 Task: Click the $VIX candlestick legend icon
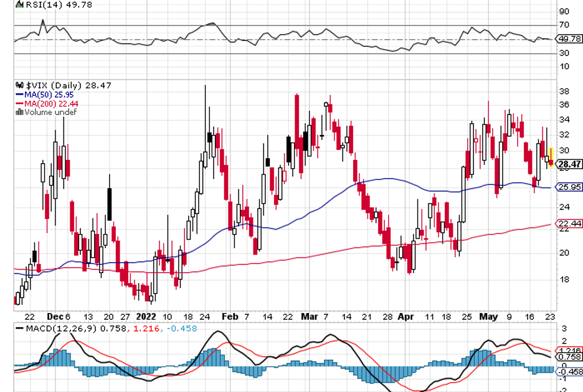[20, 85]
